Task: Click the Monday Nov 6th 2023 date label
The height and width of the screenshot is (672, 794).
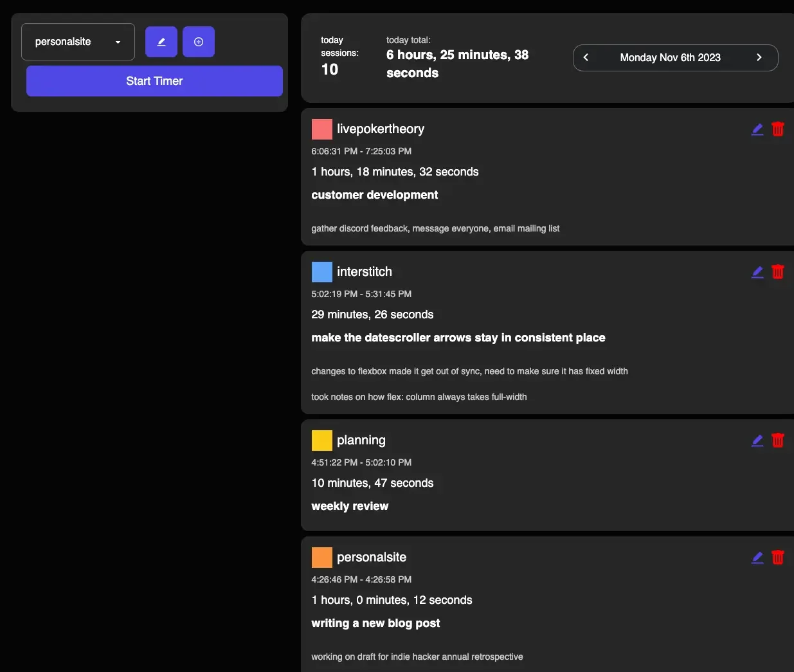Action: point(670,57)
